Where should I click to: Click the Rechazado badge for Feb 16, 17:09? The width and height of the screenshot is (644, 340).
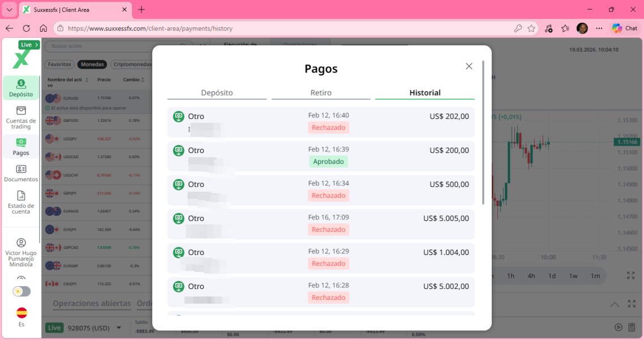(328, 229)
